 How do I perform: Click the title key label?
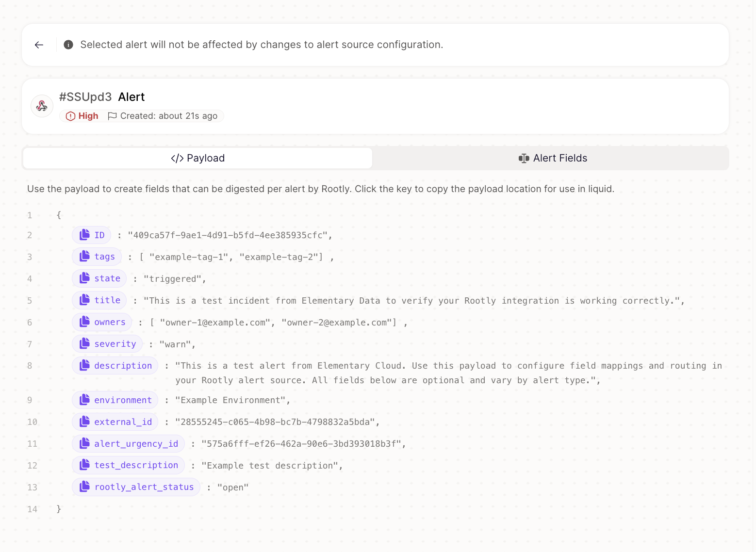107,300
